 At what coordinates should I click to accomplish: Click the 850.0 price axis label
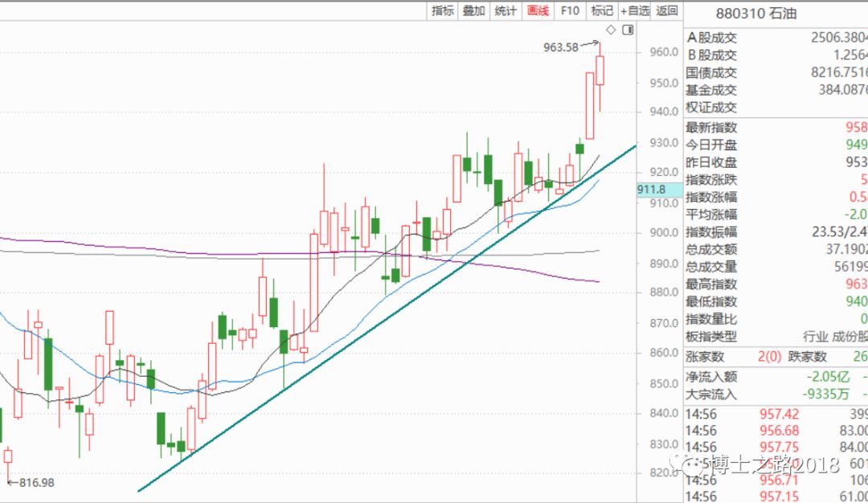[x=664, y=383]
